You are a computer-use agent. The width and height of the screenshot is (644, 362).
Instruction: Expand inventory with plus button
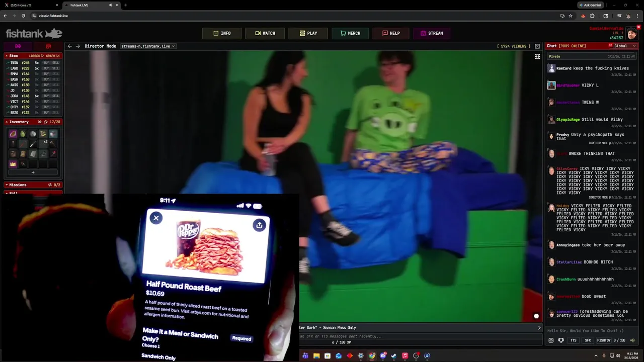click(33, 172)
